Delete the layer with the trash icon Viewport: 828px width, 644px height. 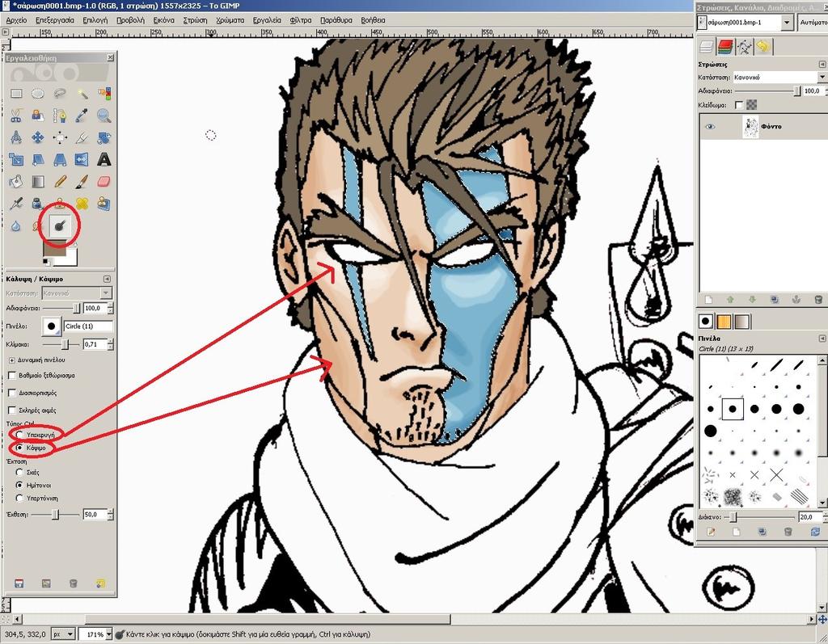[x=818, y=299]
